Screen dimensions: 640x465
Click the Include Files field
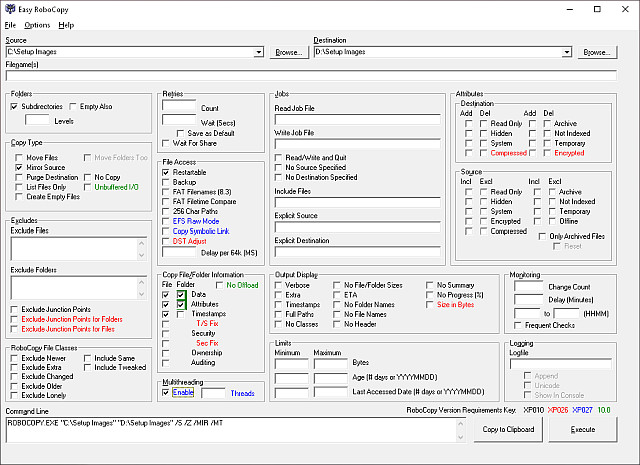tap(358, 202)
